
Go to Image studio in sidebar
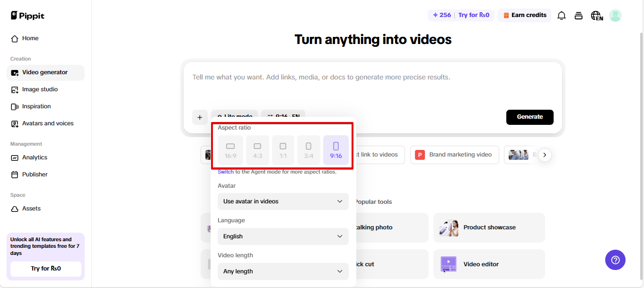40,89
